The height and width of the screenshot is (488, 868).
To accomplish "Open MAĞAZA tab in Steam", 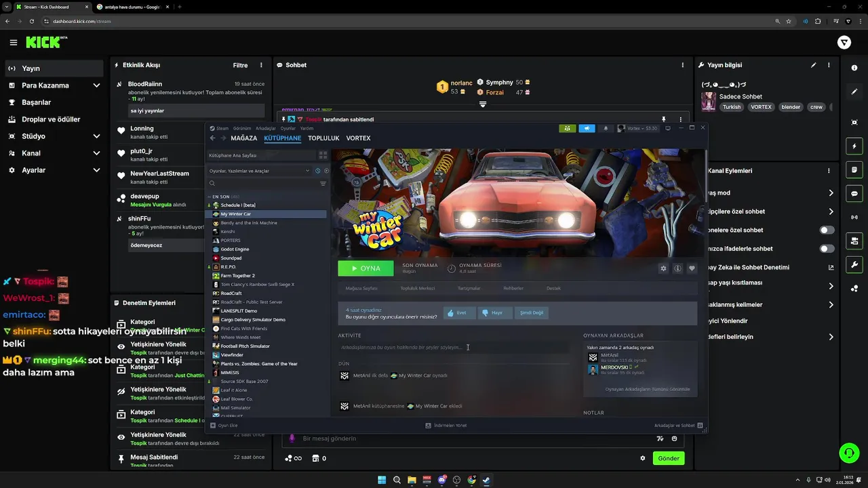I will point(244,138).
